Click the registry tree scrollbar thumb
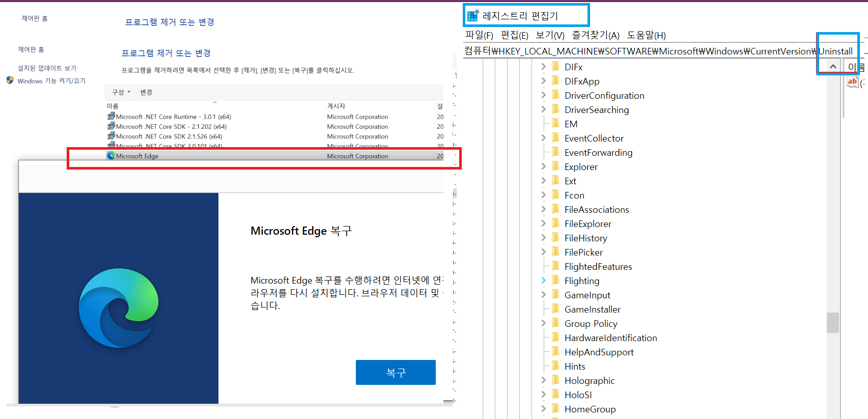The width and height of the screenshot is (868, 419). click(832, 322)
